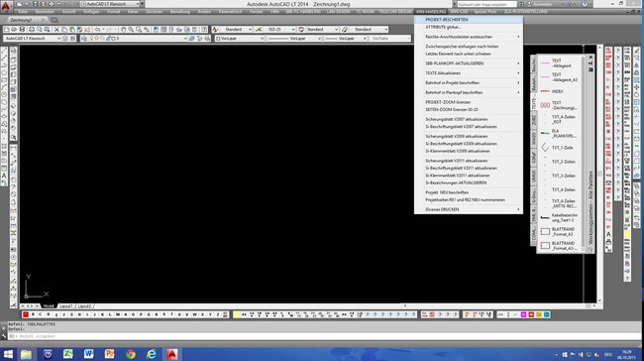
Task: Select the pan hand tool in the toolbar
Action: coord(123,30)
